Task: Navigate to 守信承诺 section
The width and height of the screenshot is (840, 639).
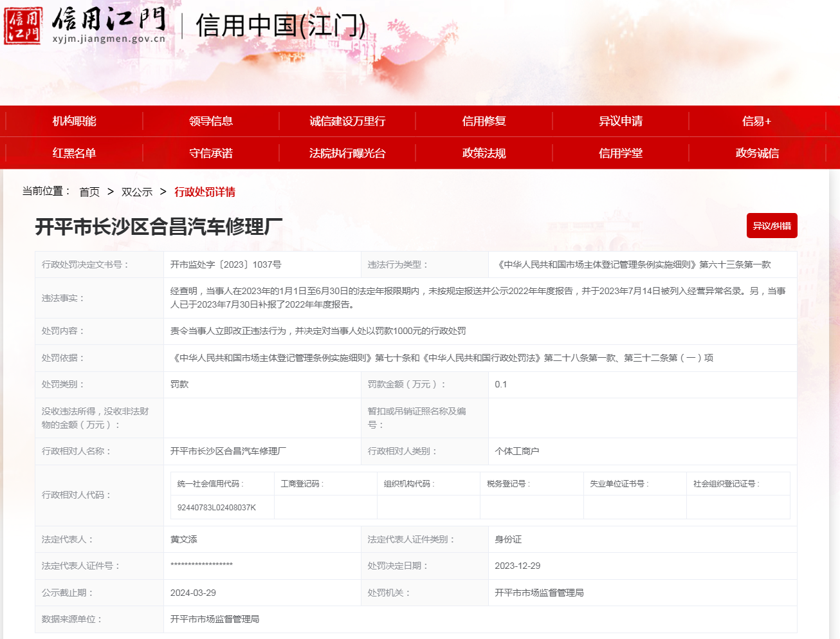Action: click(210, 153)
